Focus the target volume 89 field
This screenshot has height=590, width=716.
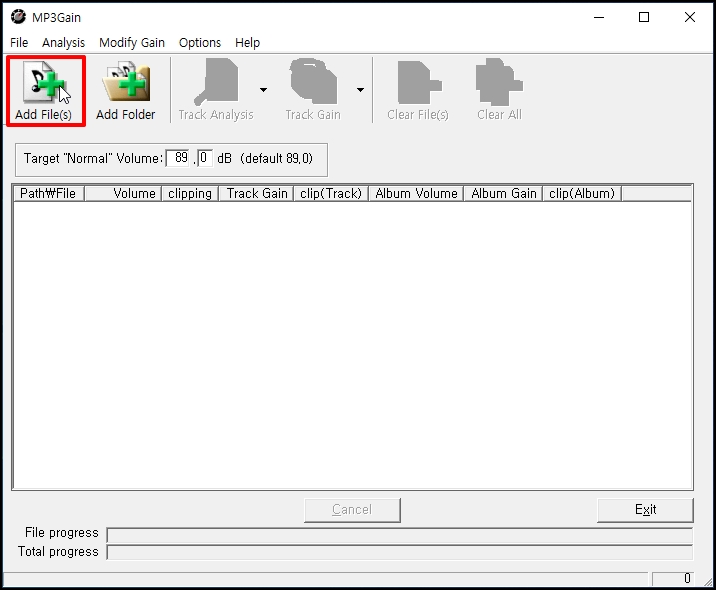tap(178, 158)
